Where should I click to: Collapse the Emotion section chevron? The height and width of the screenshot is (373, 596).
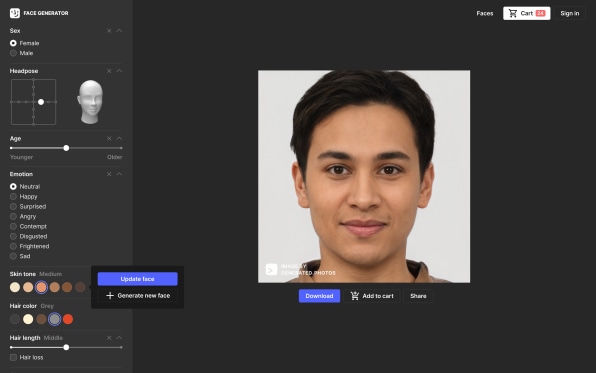119,174
